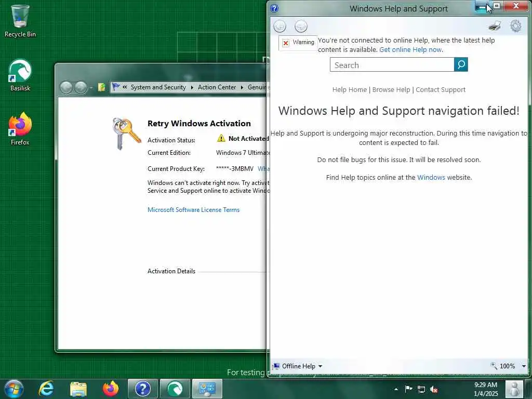Screen dimensions: 532x399
Task: Switch to Basilisk taskbar button
Action: coord(175,389)
